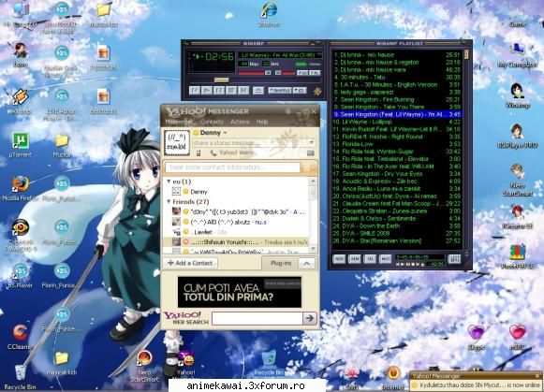This screenshot has height=392, width=544.
Task: Select track '10. Lil Wayne - Lollipop'
Action: coord(397,122)
